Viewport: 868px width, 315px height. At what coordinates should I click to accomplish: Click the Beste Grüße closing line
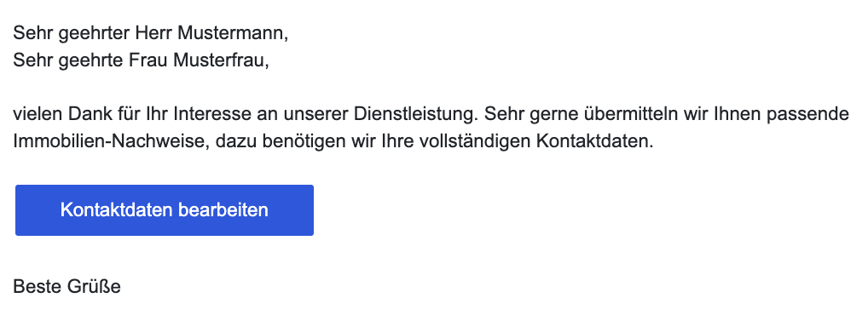67,287
